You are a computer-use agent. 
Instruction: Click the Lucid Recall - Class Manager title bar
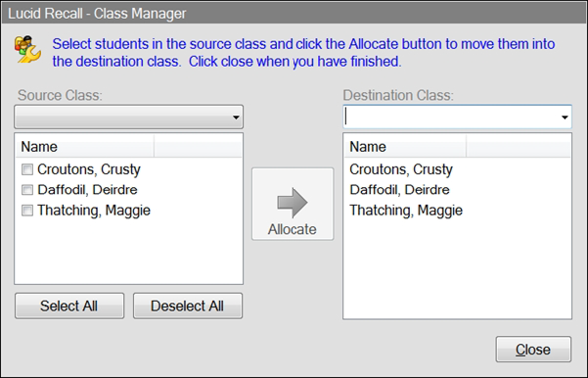(x=294, y=14)
